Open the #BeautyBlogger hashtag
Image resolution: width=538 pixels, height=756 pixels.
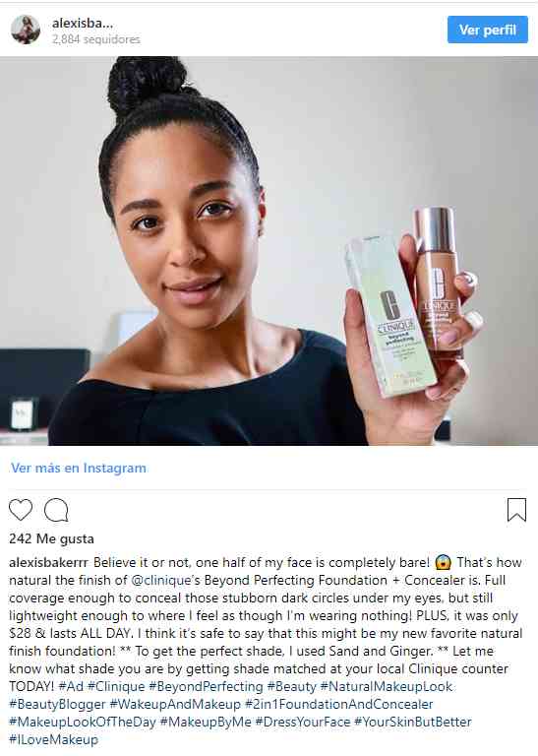(x=57, y=705)
